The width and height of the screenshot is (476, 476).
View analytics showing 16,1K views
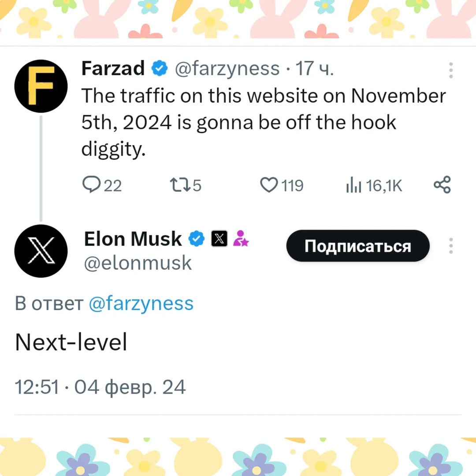374,185
